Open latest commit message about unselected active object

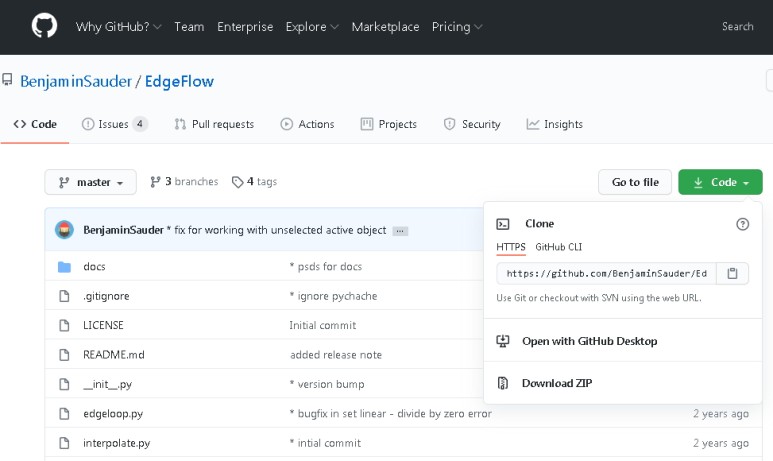[x=280, y=230]
